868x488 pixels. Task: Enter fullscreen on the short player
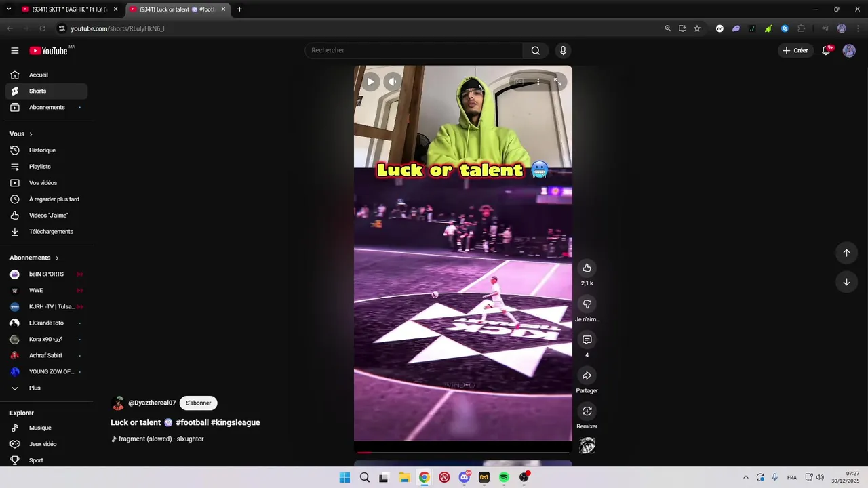[557, 82]
